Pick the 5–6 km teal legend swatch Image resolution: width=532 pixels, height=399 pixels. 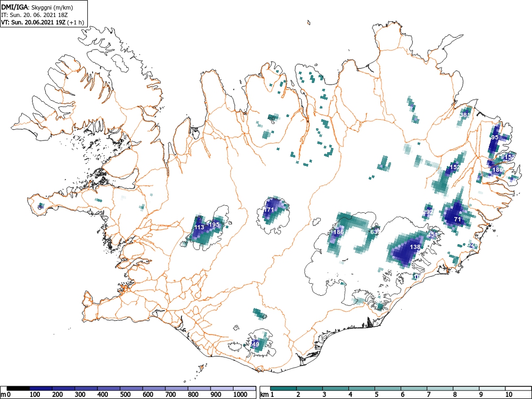pyautogui.click(x=388, y=388)
